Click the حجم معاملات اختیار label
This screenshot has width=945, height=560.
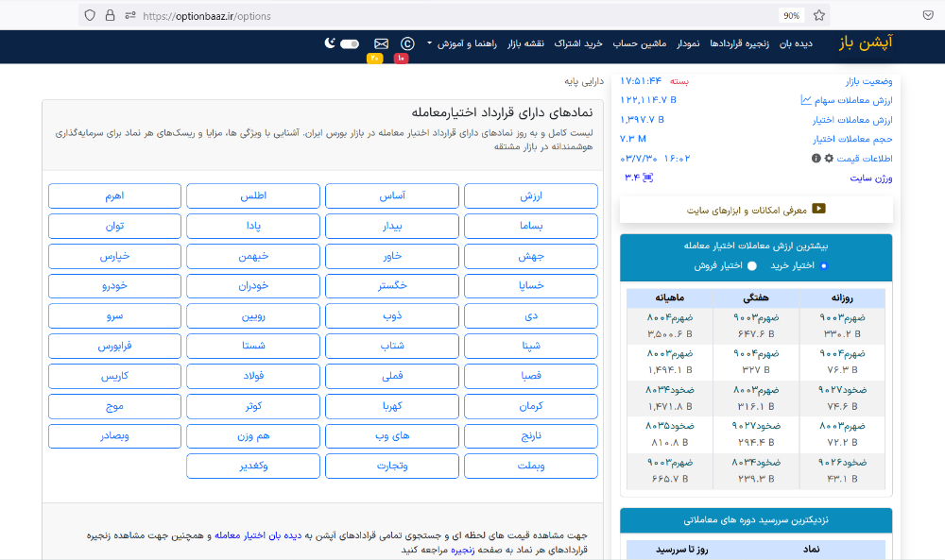click(852, 139)
